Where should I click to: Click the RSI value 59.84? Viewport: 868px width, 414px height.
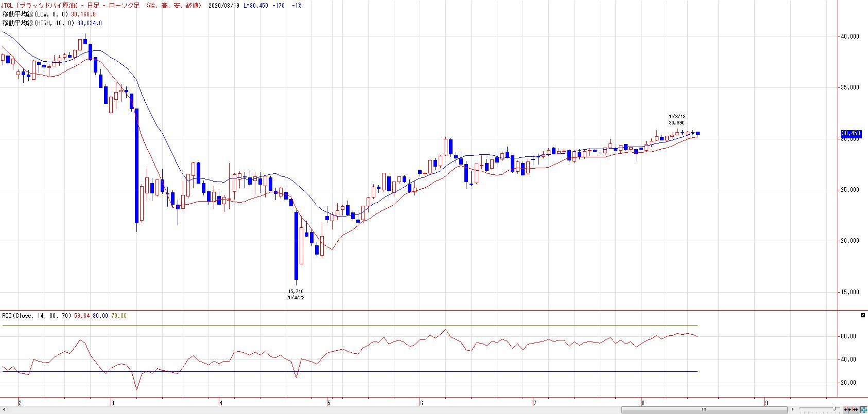click(x=82, y=316)
